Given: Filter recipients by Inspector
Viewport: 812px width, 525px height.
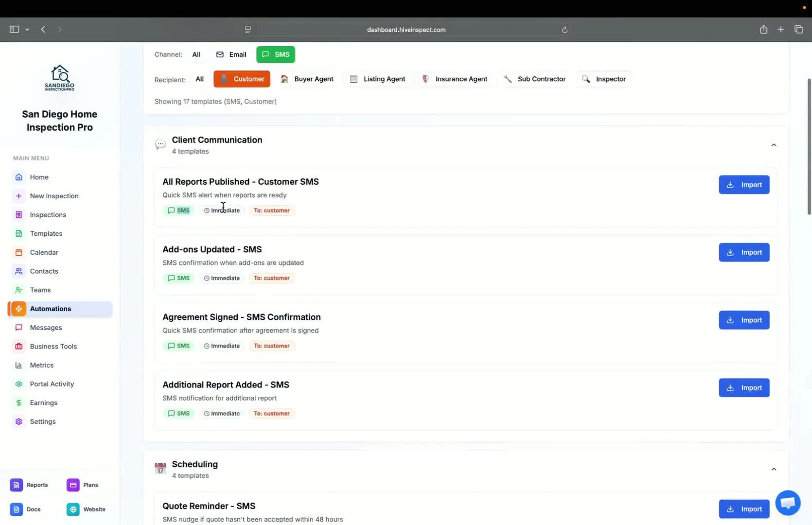Looking at the screenshot, I should click(x=604, y=79).
